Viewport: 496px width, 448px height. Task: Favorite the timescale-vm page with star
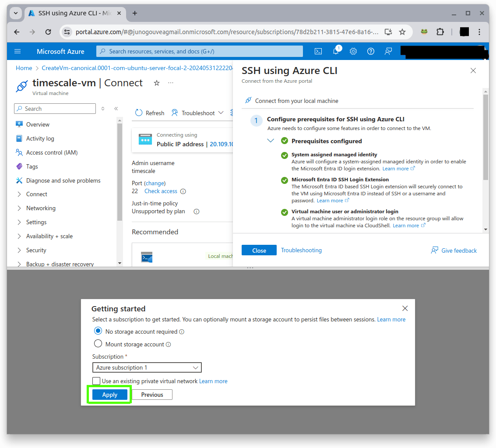[x=157, y=83]
